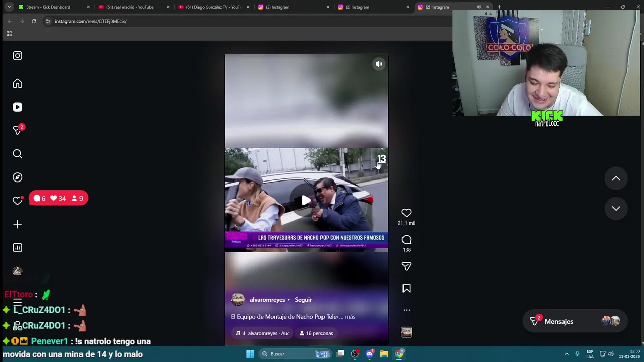Open the ESP LAA language switcher
Viewport: 644px width, 362px height.
pyautogui.click(x=590, y=354)
